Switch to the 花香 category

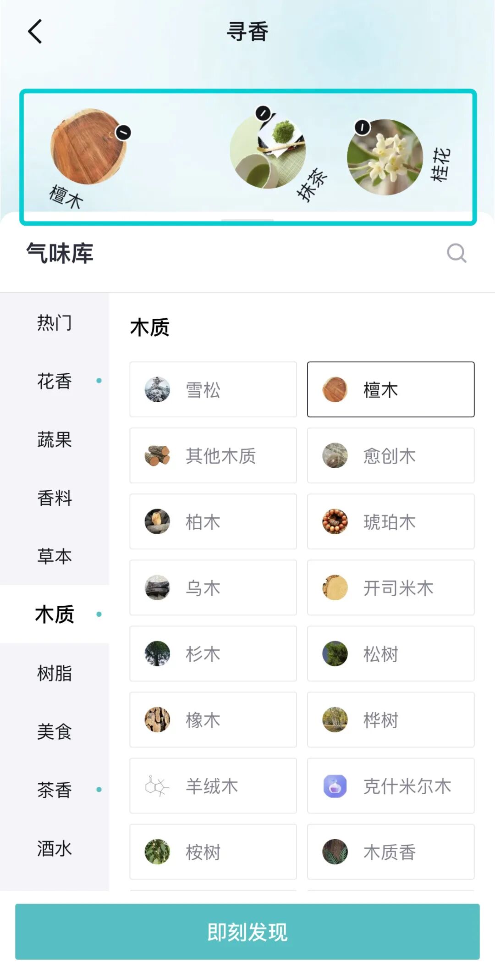pyautogui.click(x=55, y=381)
